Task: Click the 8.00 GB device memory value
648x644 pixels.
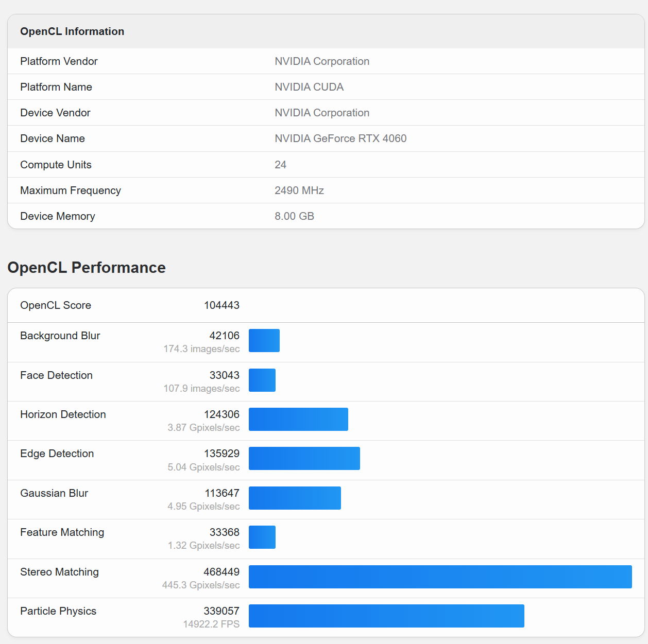Action: point(294,216)
